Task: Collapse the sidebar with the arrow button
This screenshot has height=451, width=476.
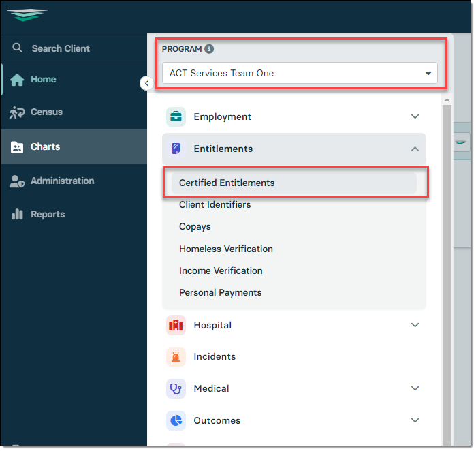Action: [x=146, y=83]
